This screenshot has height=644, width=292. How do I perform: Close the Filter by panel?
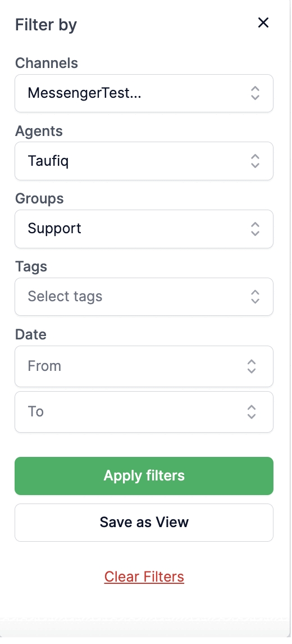tap(263, 22)
